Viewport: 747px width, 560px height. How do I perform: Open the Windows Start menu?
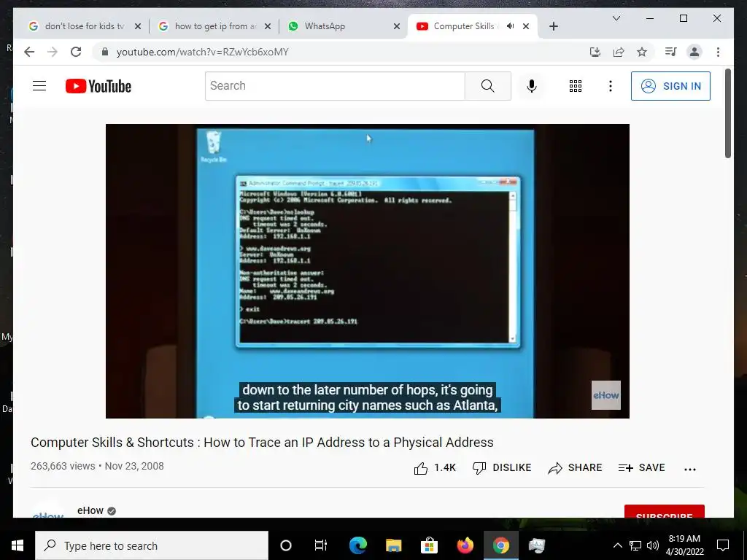pyautogui.click(x=18, y=545)
